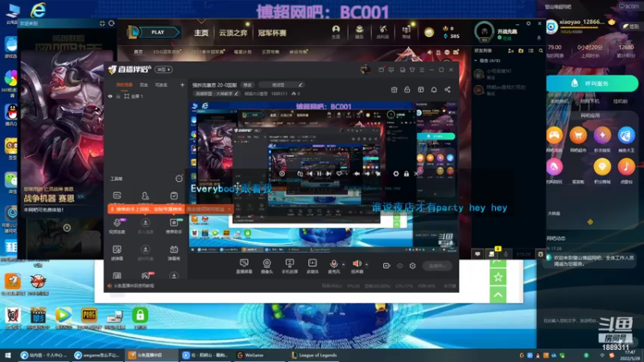Screen dimensions: 644x362
Task: Open the 榜单助手 tool
Action: pyautogui.click(x=174, y=225)
